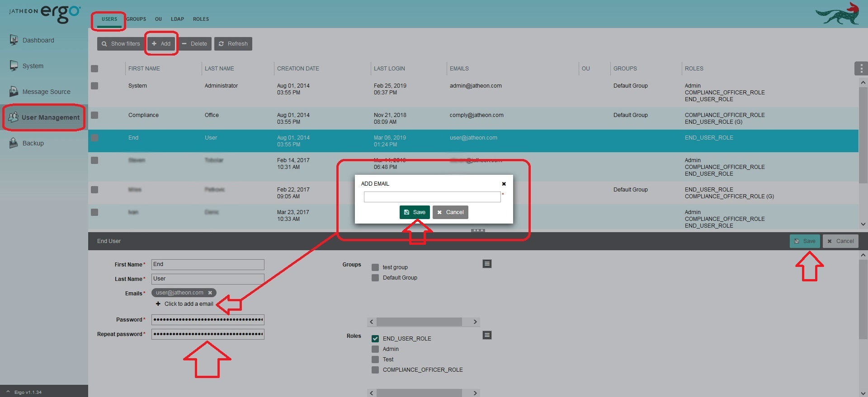Uncheck END_USER_ROLE role
Image resolution: width=868 pixels, height=397 pixels.
[x=375, y=339]
